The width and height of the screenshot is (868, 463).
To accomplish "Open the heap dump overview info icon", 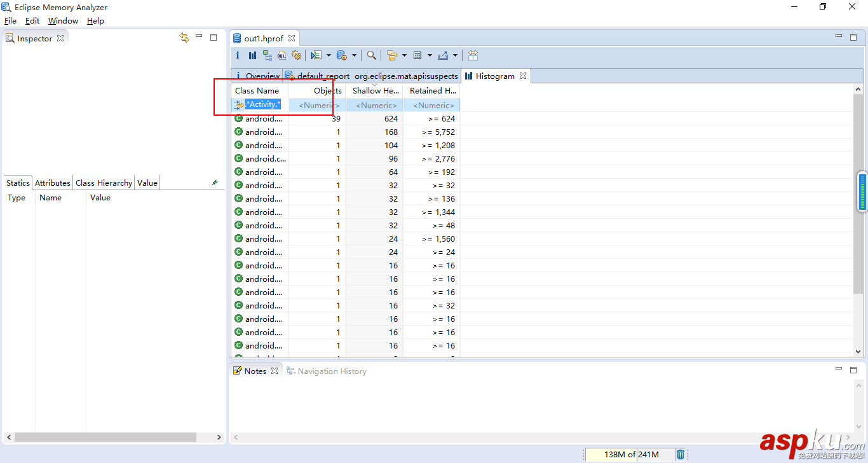I will pyautogui.click(x=238, y=55).
